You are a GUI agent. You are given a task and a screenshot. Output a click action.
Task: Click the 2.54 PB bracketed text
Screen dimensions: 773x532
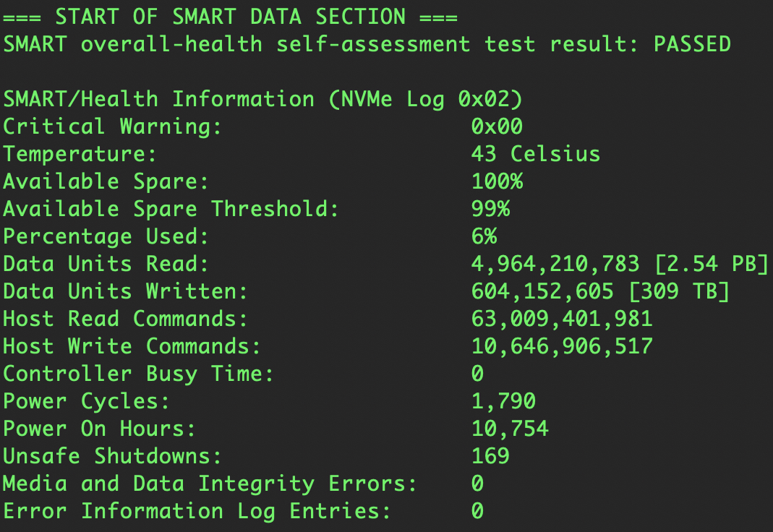pos(712,264)
